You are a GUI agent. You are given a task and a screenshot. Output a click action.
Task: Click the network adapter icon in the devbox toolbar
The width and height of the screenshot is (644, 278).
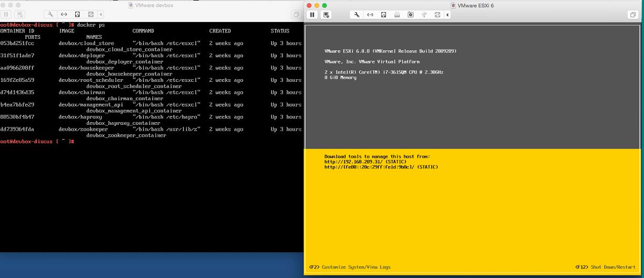click(x=64, y=15)
